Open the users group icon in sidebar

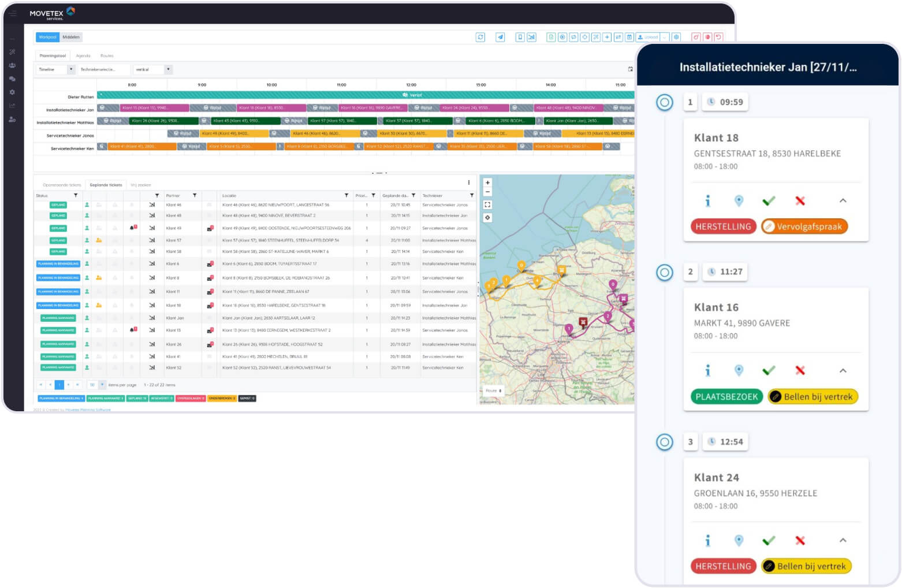pyautogui.click(x=12, y=65)
